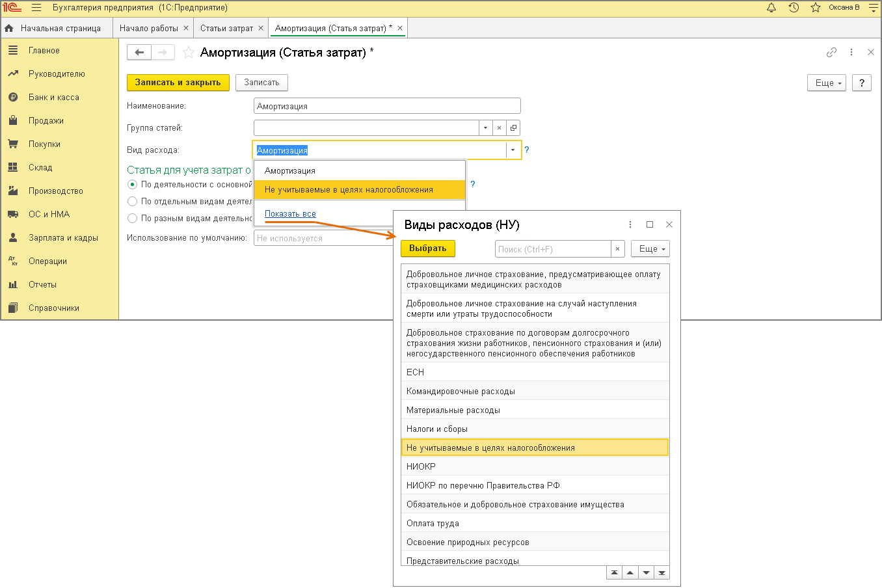The height and width of the screenshot is (588, 882).
Task: Open three-dot menu in Виды расходов dialog
Action: click(630, 224)
